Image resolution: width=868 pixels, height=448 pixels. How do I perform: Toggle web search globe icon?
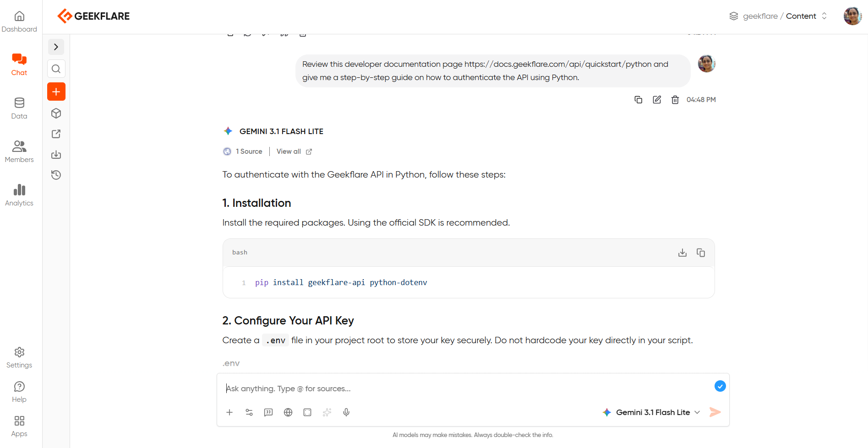[x=288, y=412]
